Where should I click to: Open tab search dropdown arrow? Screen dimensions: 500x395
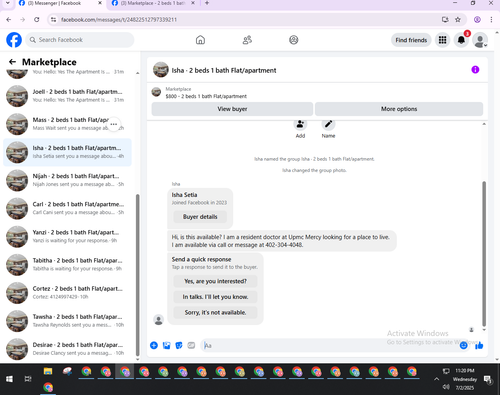pyautogui.click(x=7, y=3)
